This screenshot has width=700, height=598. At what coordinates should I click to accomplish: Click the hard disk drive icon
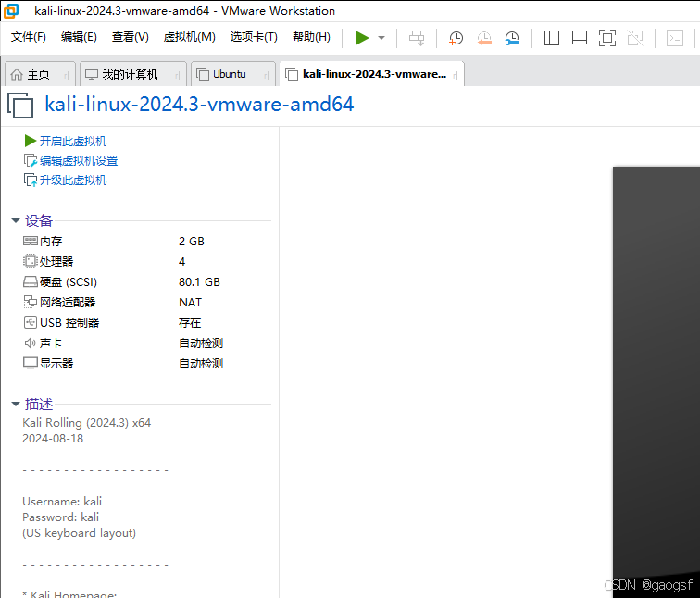point(31,281)
